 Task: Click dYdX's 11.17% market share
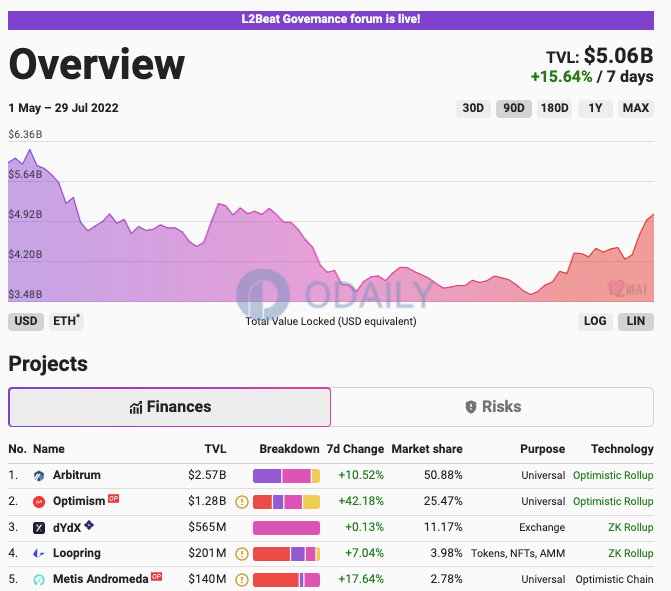click(443, 527)
